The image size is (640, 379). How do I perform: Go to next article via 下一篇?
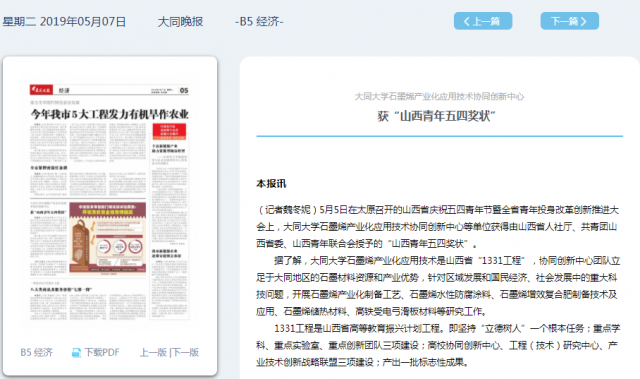pyautogui.click(x=569, y=21)
